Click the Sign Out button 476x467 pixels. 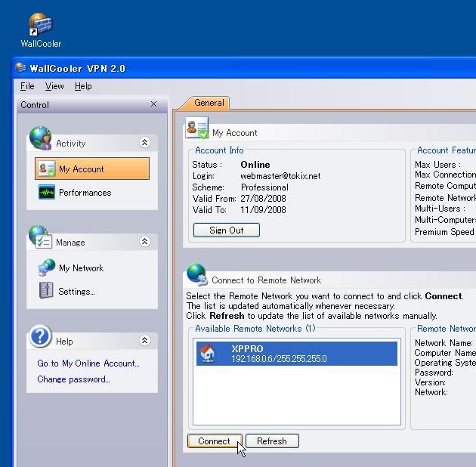pos(227,230)
